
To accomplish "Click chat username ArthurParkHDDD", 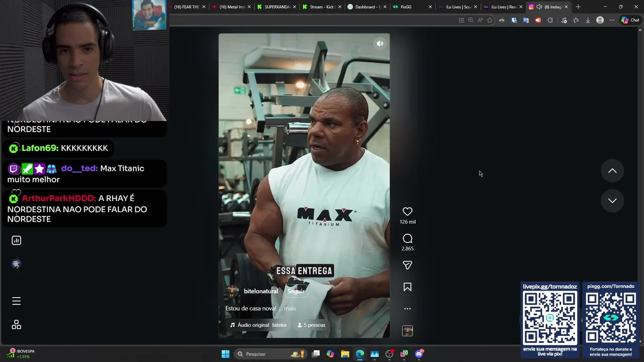I will 59,199.
